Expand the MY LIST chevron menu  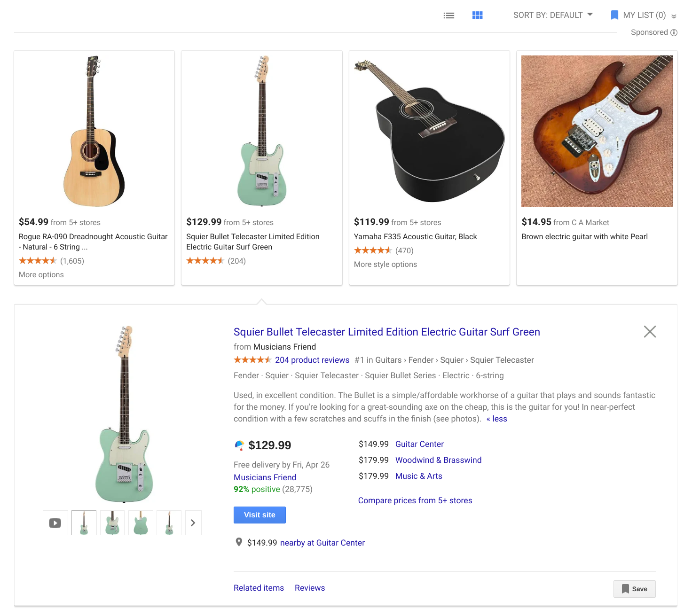click(674, 16)
